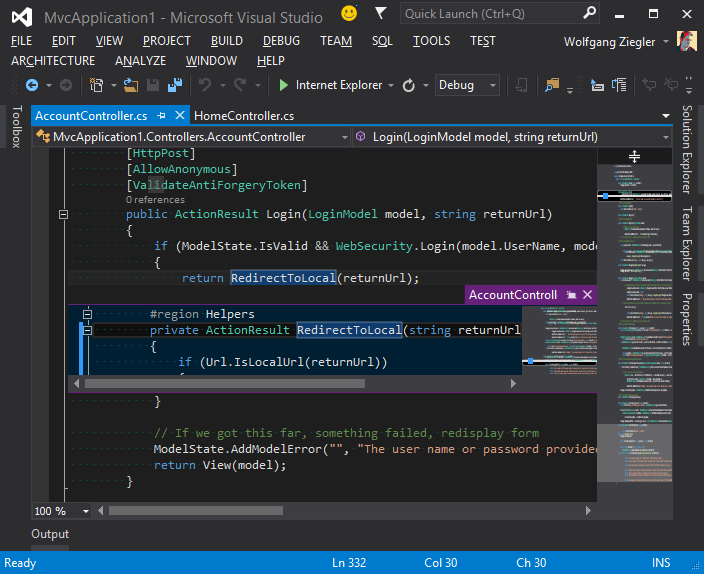704x574 pixels.
Task: Open the toolbar overflow options arrow
Action: pos(689,85)
